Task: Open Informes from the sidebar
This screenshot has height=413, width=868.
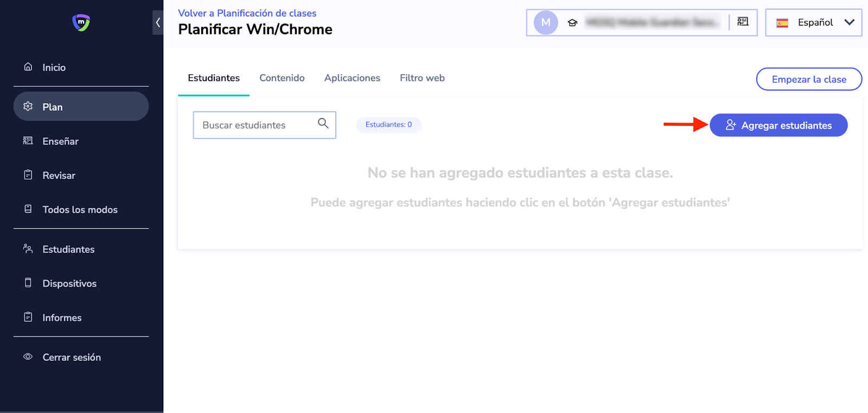Action: (x=62, y=317)
